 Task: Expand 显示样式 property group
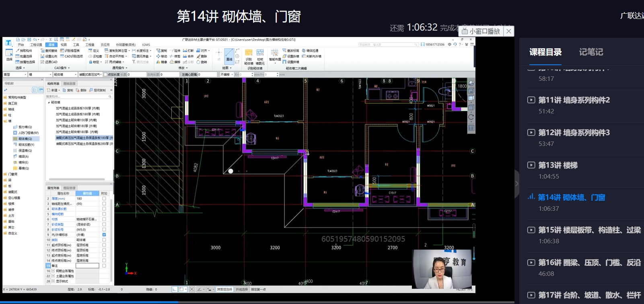[53, 281]
